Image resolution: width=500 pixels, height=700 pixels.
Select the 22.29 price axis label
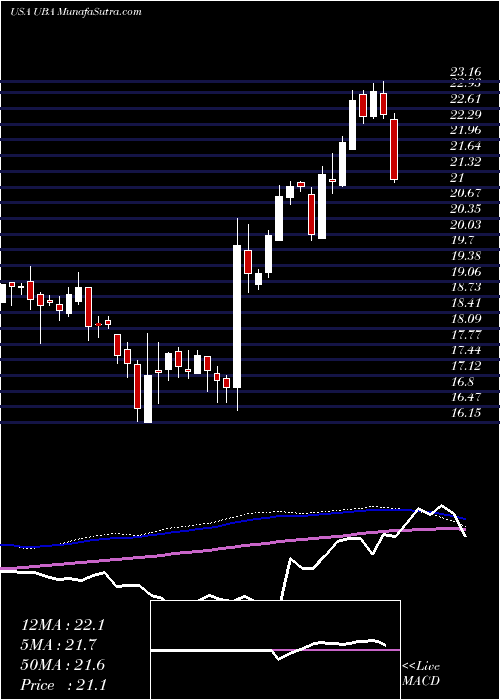click(x=465, y=115)
